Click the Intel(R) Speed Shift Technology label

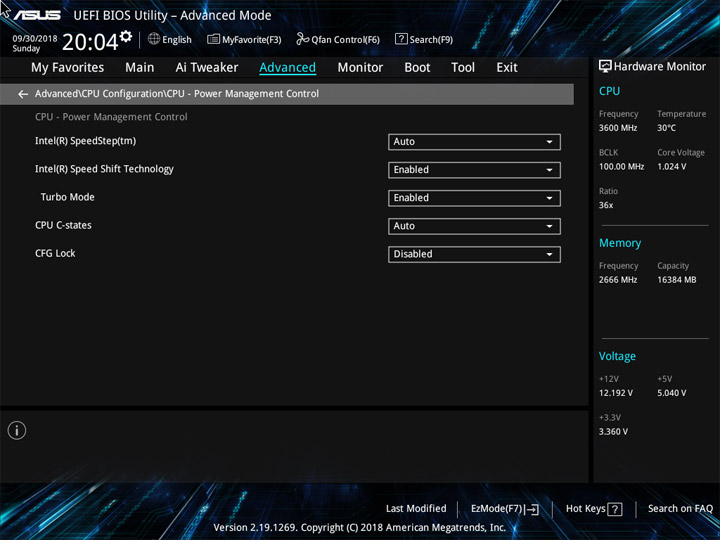[104, 169]
